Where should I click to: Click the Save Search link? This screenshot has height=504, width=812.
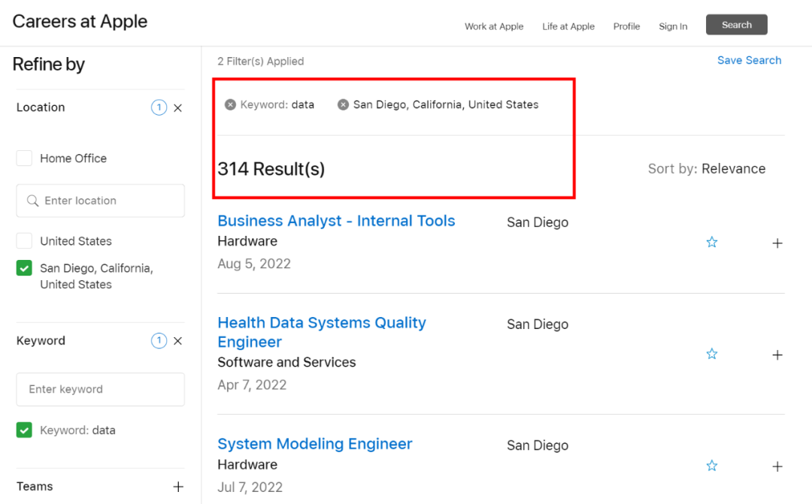click(x=749, y=60)
